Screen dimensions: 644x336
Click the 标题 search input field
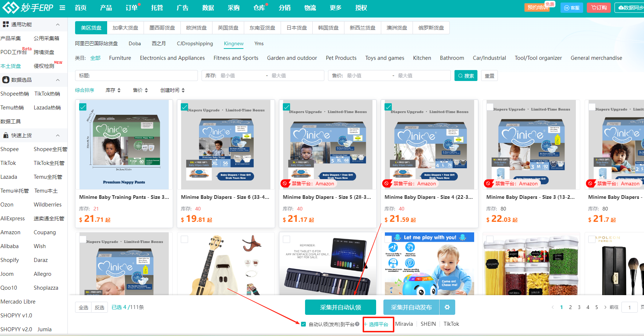pos(136,76)
